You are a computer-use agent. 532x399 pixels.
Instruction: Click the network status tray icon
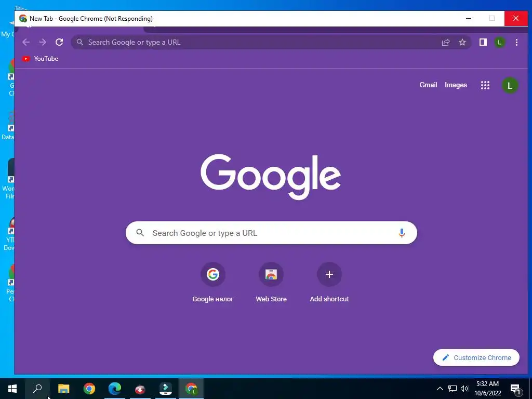point(453,389)
